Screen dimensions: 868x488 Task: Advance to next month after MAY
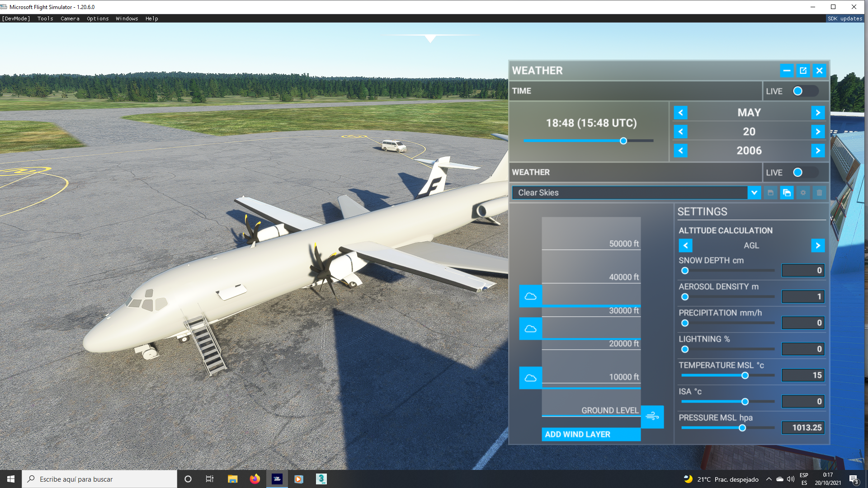[x=817, y=113]
